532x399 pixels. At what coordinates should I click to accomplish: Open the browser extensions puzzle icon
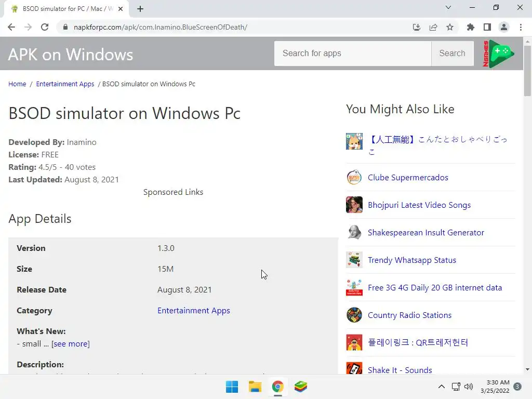coord(471,27)
